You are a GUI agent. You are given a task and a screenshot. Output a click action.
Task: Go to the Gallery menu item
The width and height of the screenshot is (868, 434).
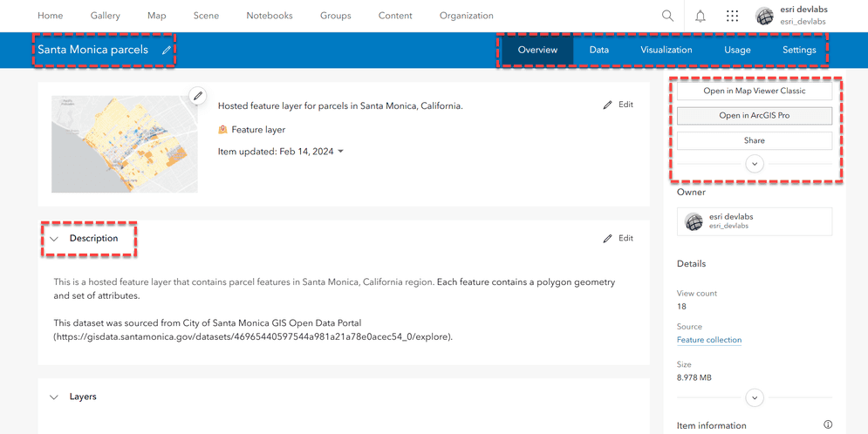[x=106, y=16]
